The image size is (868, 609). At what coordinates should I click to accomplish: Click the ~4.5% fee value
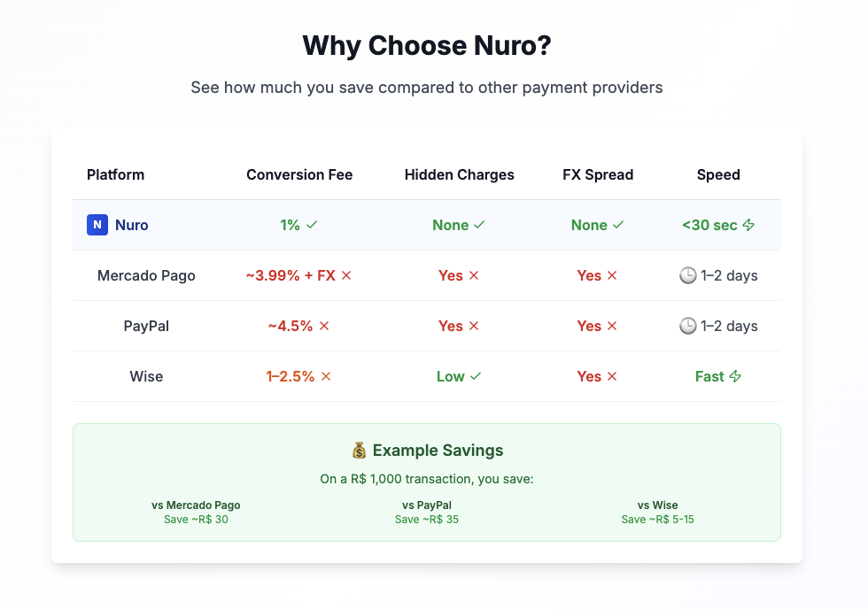tap(291, 325)
